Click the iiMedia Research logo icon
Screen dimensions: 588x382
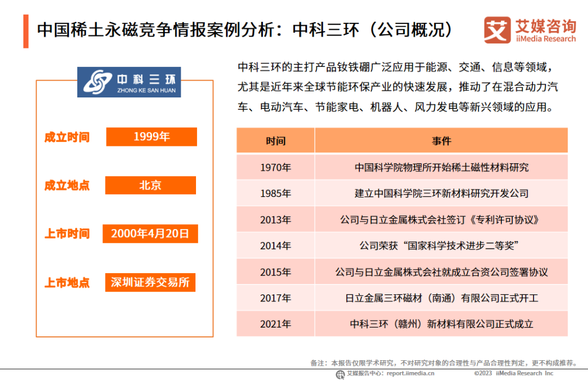point(497,29)
